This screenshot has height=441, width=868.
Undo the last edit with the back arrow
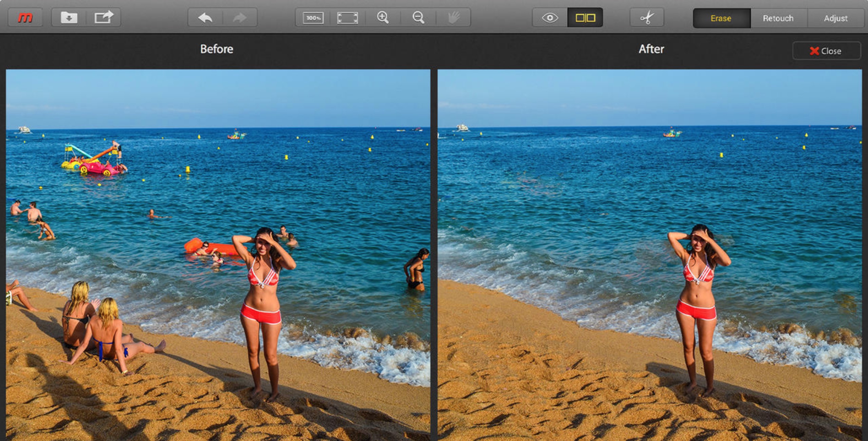coord(205,18)
